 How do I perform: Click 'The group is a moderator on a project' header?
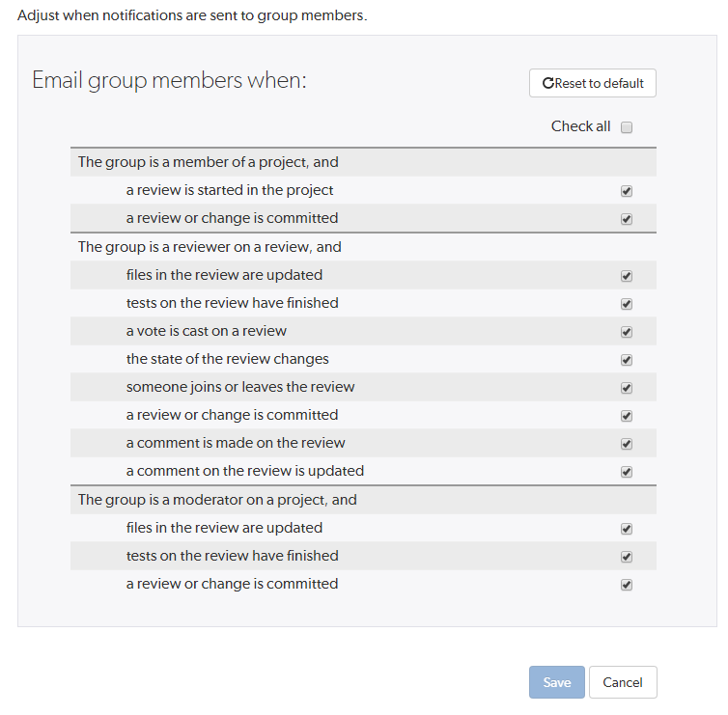[x=217, y=500]
